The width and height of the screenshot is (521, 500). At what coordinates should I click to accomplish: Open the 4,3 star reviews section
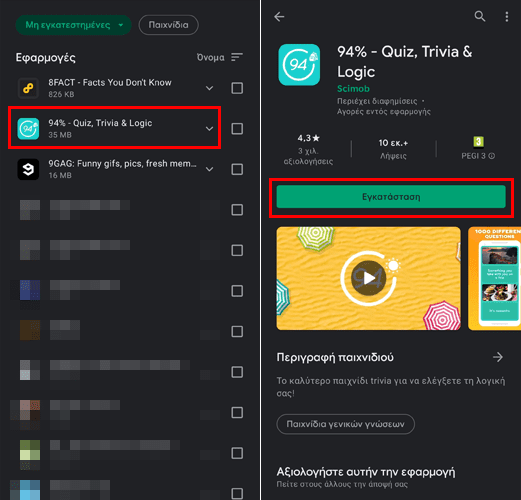[x=308, y=149]
